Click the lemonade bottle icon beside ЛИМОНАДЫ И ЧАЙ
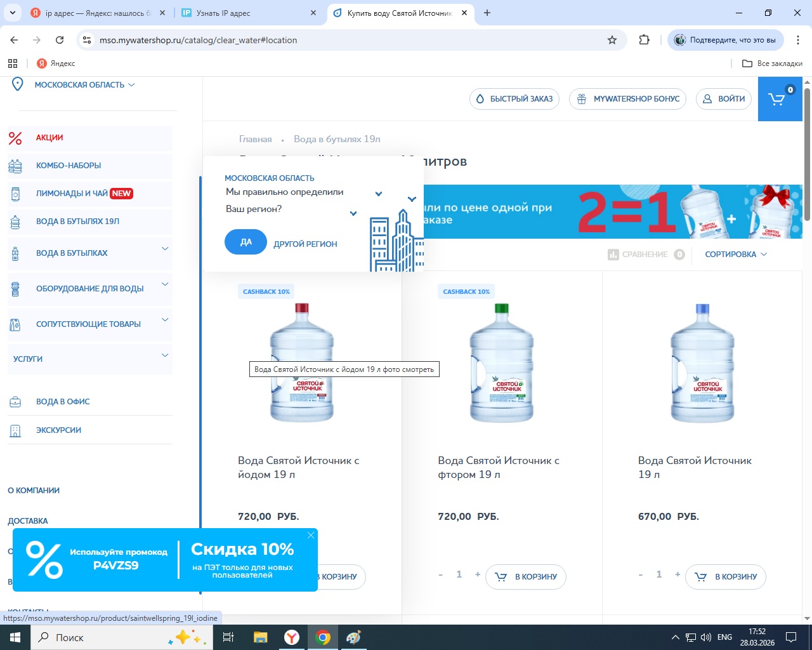The image size is (812, 650). tap(15, 194)
